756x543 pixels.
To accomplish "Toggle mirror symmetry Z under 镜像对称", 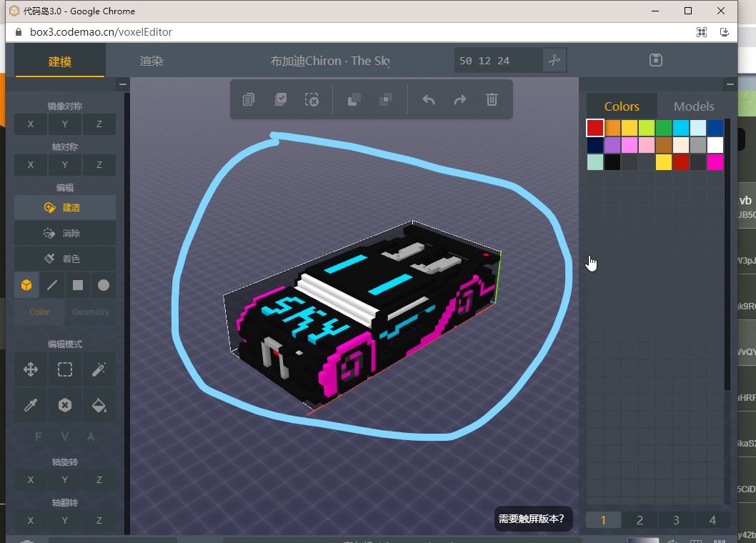I will pos(99,124).
